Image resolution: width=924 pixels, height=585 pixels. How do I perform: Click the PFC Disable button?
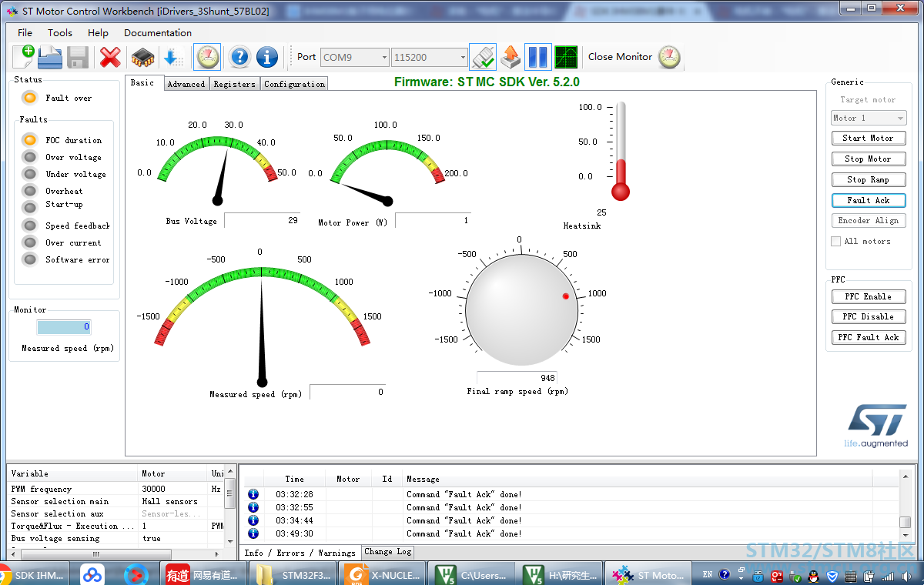(x=869, y=316)
